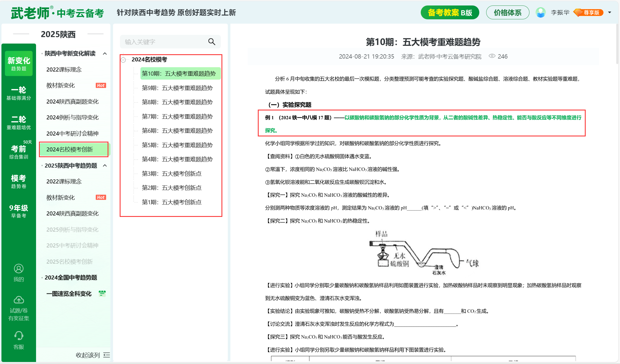Open the 客服 headset icon

pyautogui.click(x=19, y=335)
